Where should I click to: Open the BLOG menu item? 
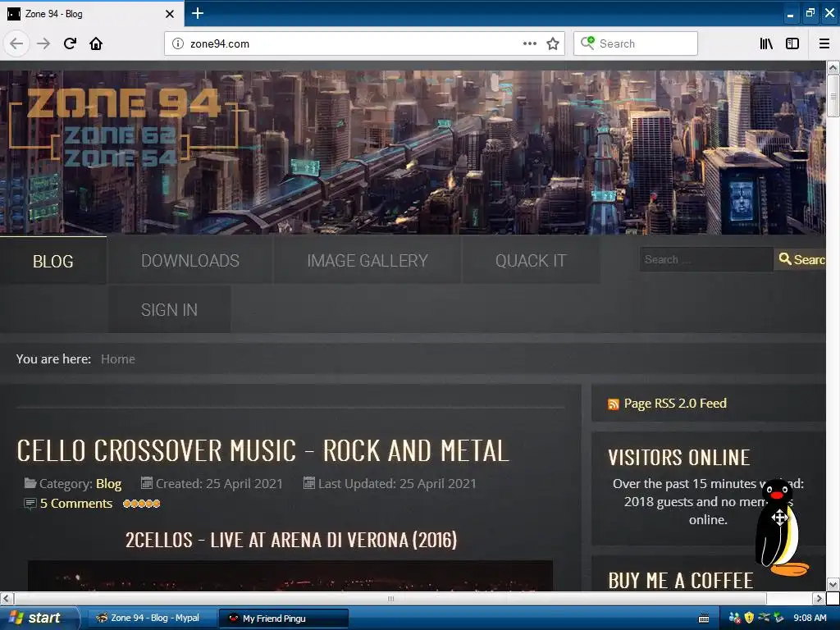click(x=53, y=261)
